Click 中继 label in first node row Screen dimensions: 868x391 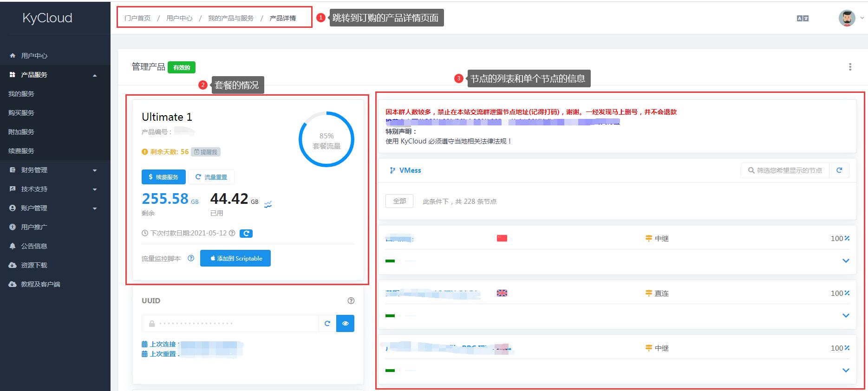(657, 238)
